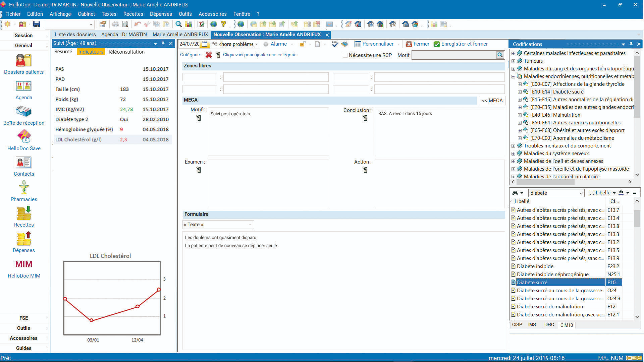Open the Pharmacies sidebar icon

tap(23, 188)
